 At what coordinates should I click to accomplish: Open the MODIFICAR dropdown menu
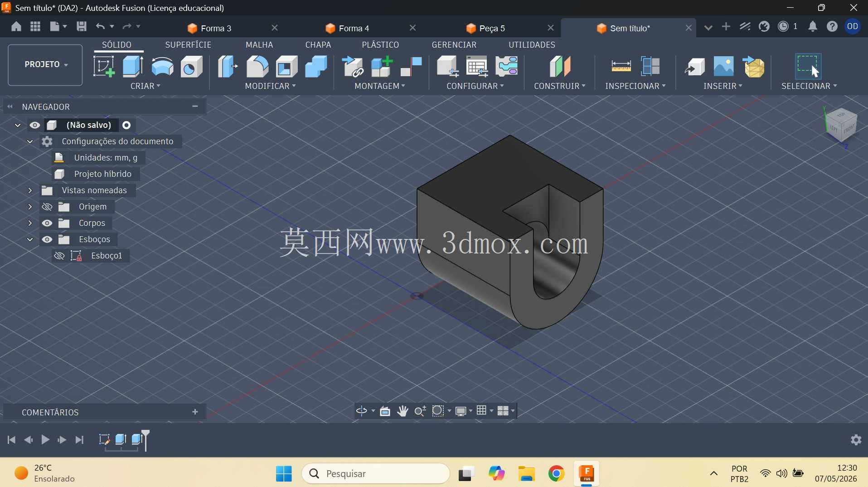(x=271, y=86)
